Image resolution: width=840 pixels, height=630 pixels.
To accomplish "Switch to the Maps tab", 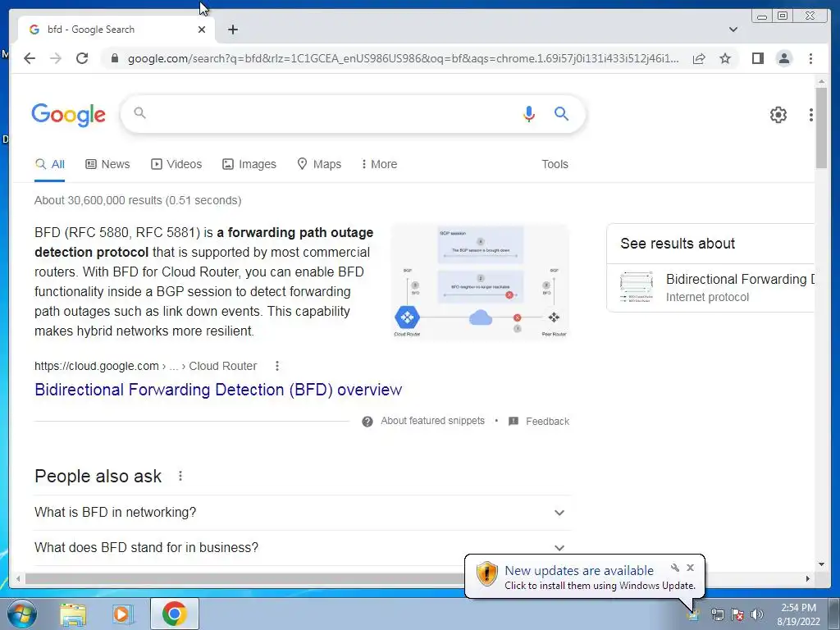I will [x=319, y=164].
